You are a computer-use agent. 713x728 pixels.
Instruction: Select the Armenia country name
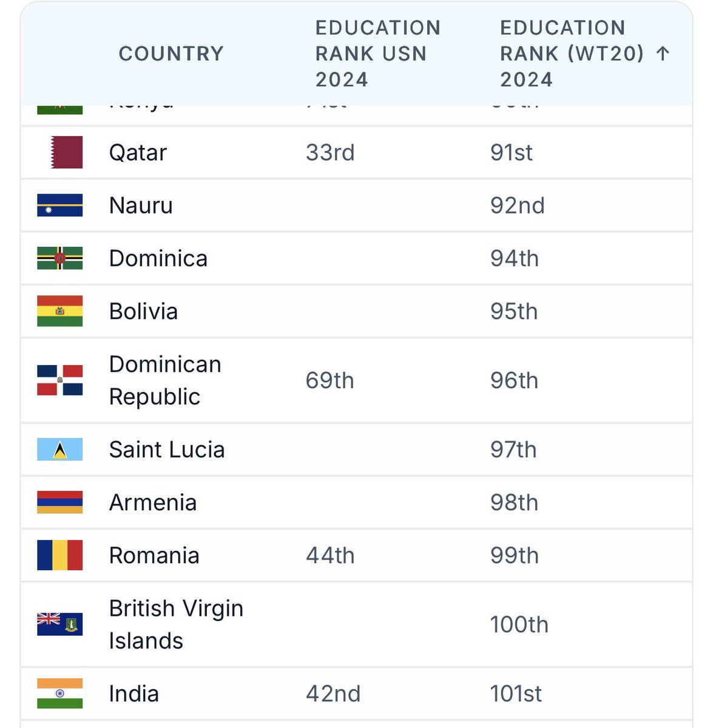pos(153,502)
